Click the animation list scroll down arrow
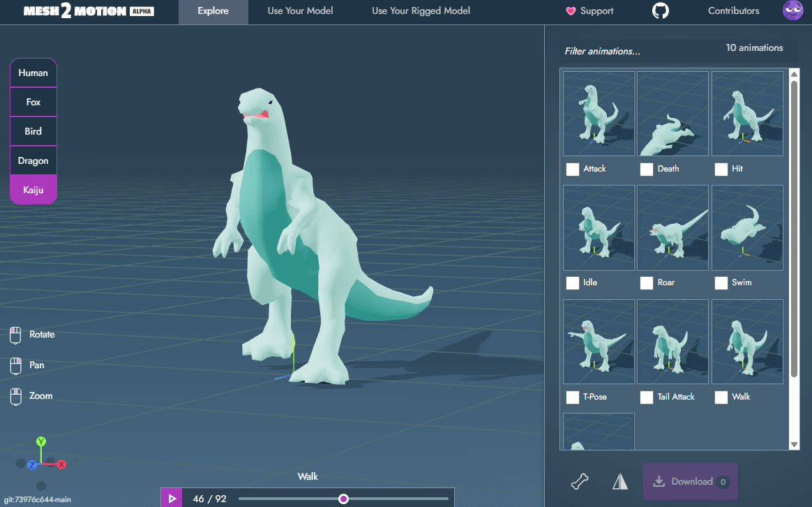The height and width of the screenshot is (507, 812). click(794, 444)
